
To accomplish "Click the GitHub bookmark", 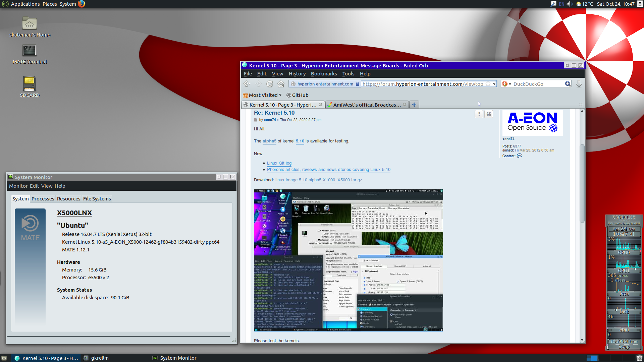I will (297, 95).
